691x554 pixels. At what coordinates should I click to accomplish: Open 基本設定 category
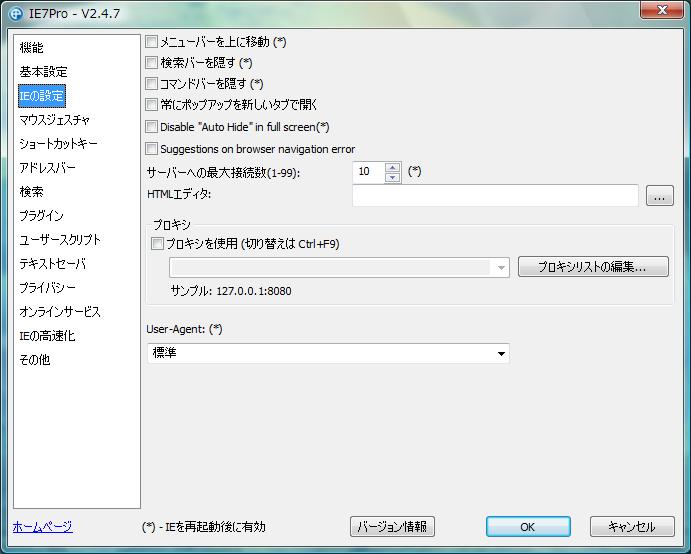[x=43, y=72]
